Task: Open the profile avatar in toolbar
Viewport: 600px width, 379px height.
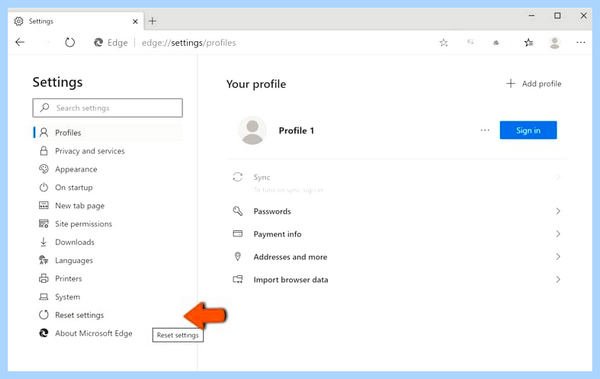Action: [x=554, y=42]
